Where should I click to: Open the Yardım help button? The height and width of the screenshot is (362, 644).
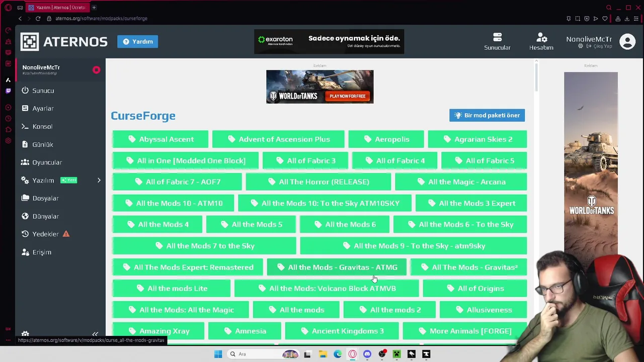pos(138,42)
